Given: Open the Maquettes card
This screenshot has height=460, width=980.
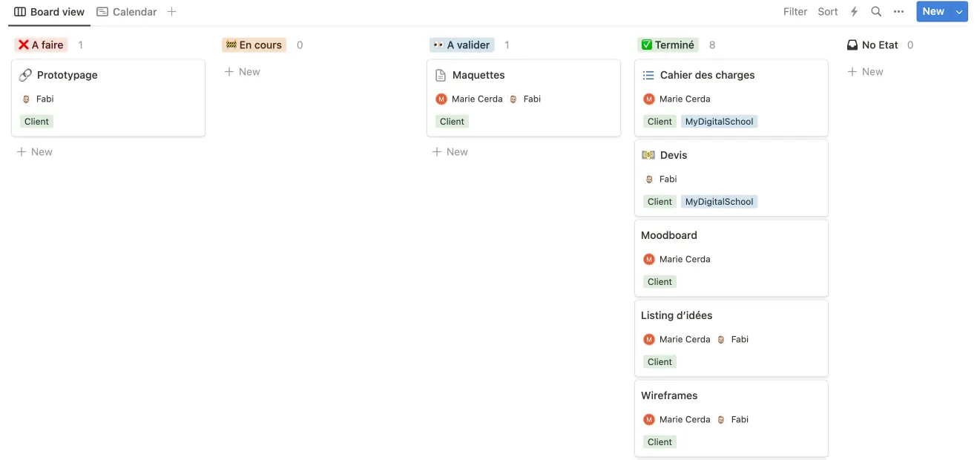Looking at the screenshot, I should click(x=524, y=98).
